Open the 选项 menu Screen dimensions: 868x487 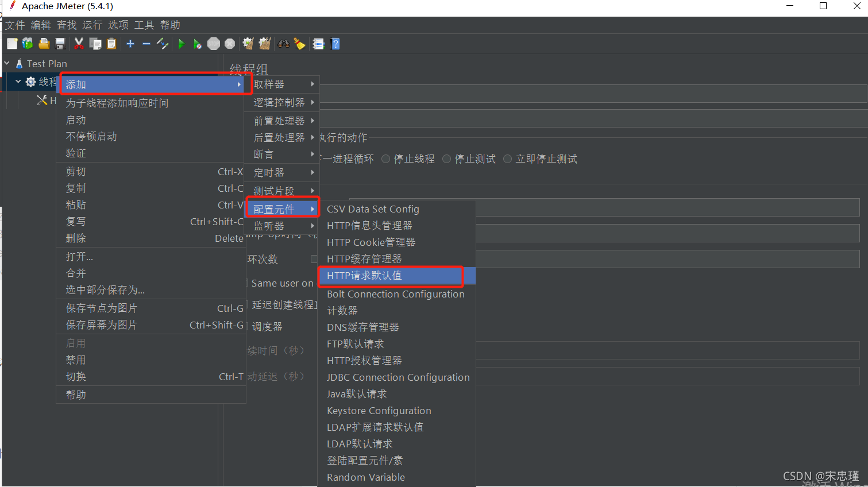point(118,25)
